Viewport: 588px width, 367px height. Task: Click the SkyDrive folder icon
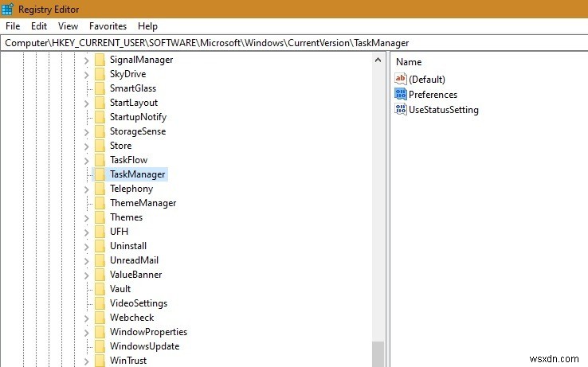click(x=100, y=74)
